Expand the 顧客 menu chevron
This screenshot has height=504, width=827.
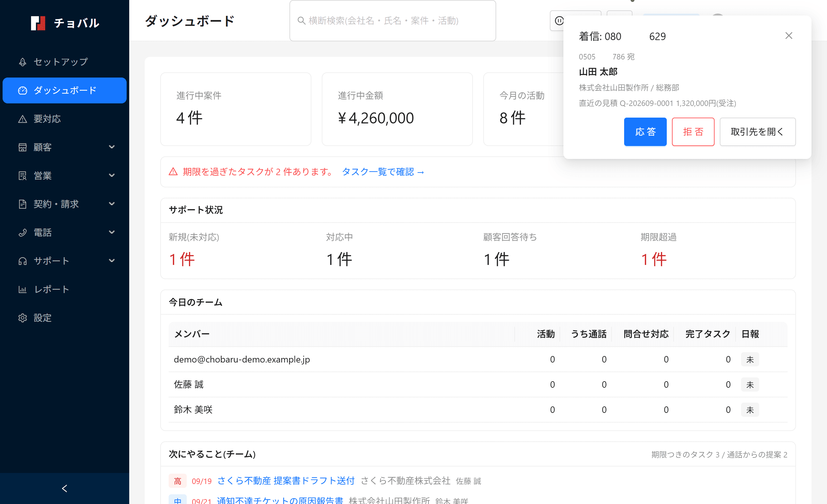(x=112, y=147)
